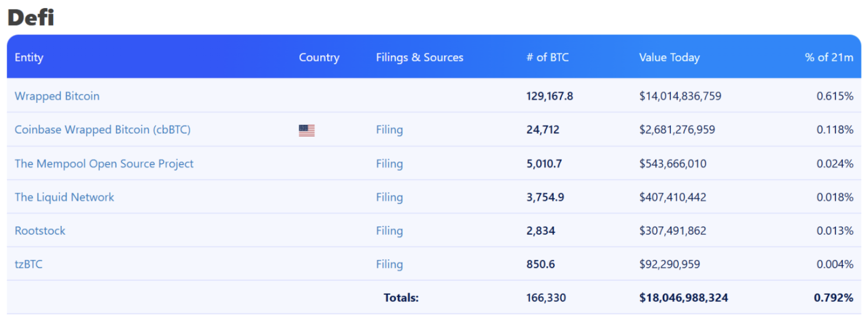
Task: Select the 2,834 BTC value
Action: (541, 231)
